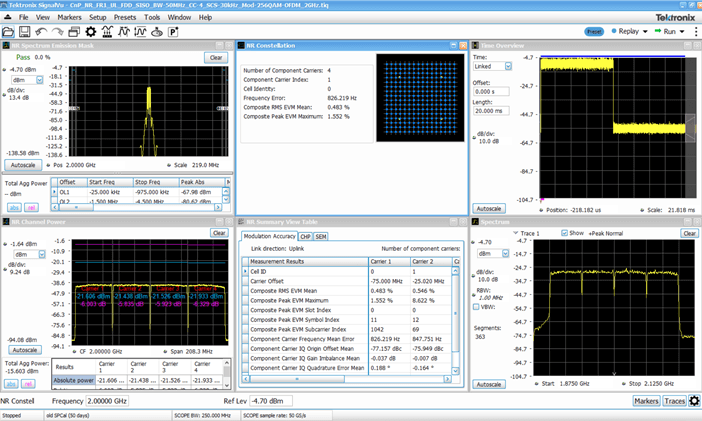Image resolution: width=702 pixels, height=421 pixels.
Task: Switch to the SEM tab
Action: click(x=321, y=236)
